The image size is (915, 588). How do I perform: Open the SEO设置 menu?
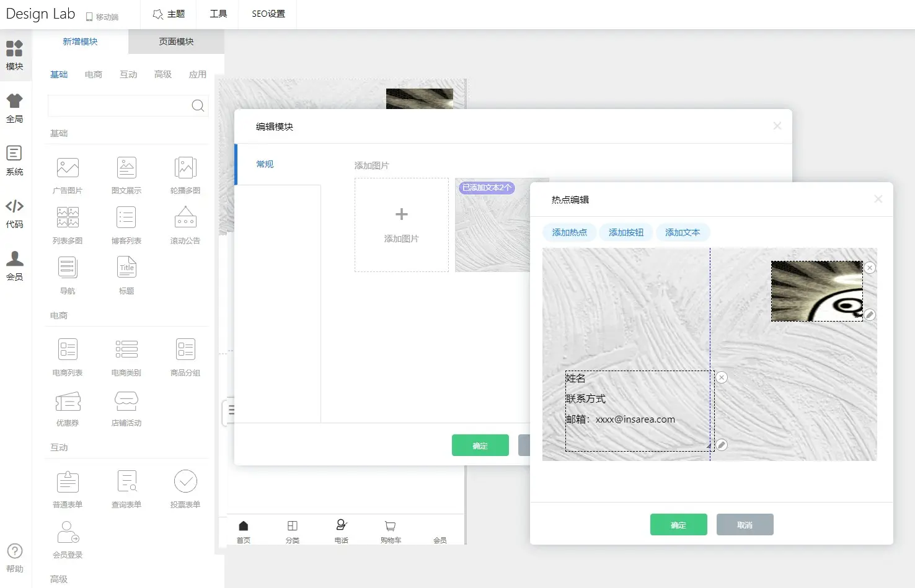click(268, 14)
